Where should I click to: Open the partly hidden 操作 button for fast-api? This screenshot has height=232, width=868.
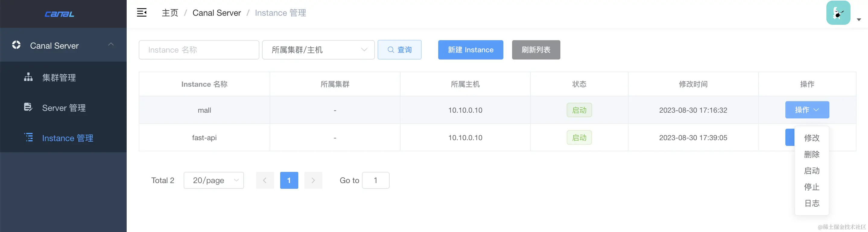(x=790, y=137)
